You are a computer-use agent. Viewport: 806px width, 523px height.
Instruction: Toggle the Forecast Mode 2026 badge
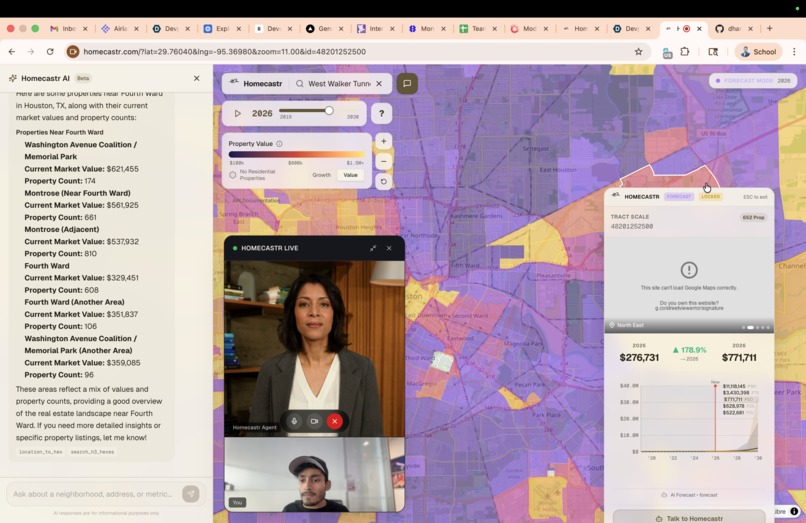point(753,81)
